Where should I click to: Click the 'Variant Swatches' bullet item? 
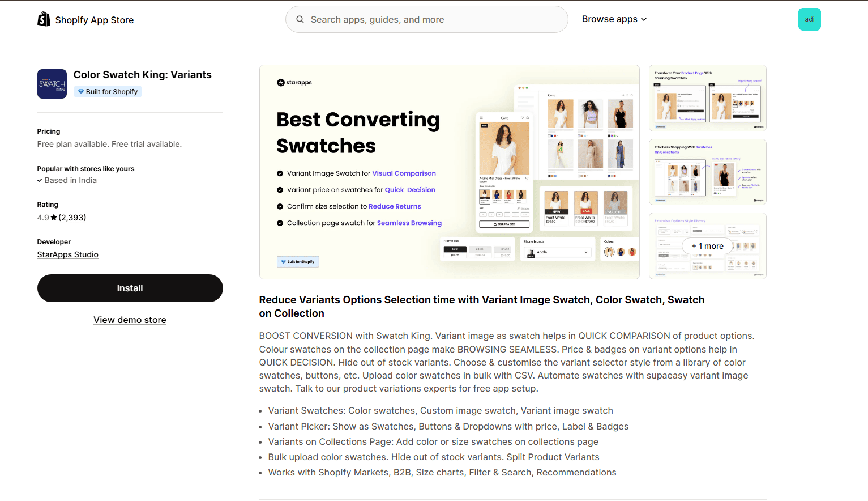point(441,411)
